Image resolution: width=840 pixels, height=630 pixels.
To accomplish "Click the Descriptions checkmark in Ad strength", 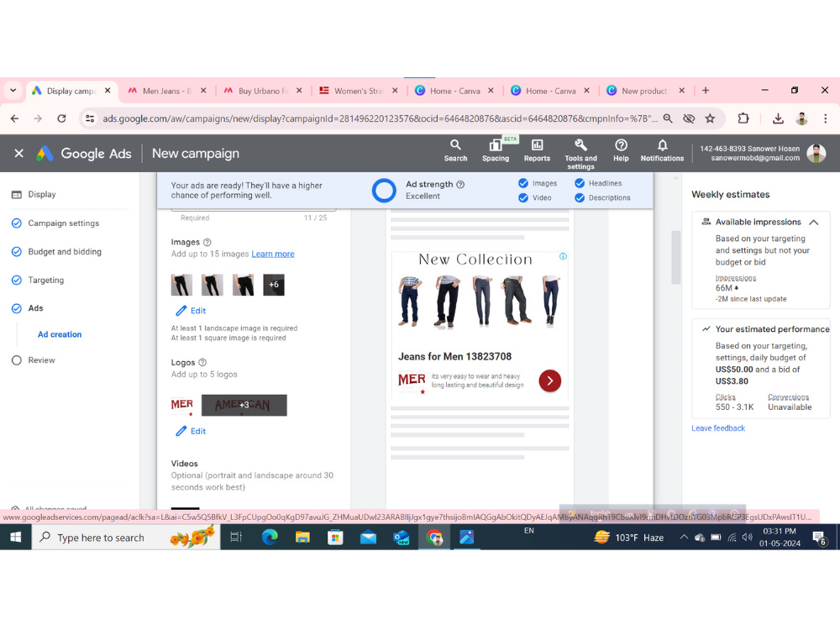I will pyautogui.click(x=580, y=197).
